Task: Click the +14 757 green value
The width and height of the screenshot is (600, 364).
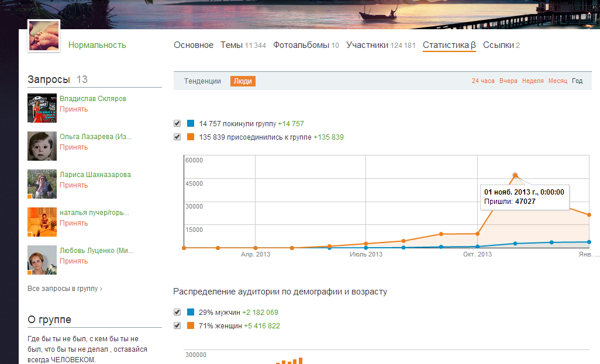Action: [x=291, y=124]
